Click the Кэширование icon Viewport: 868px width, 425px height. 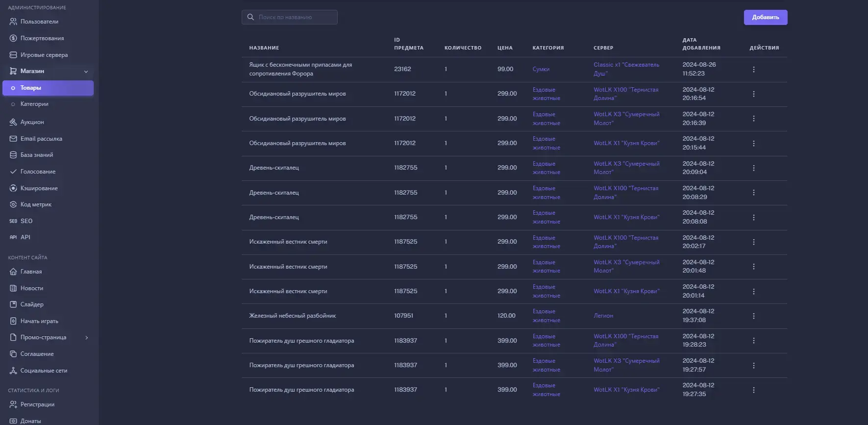tap(13, 188)
